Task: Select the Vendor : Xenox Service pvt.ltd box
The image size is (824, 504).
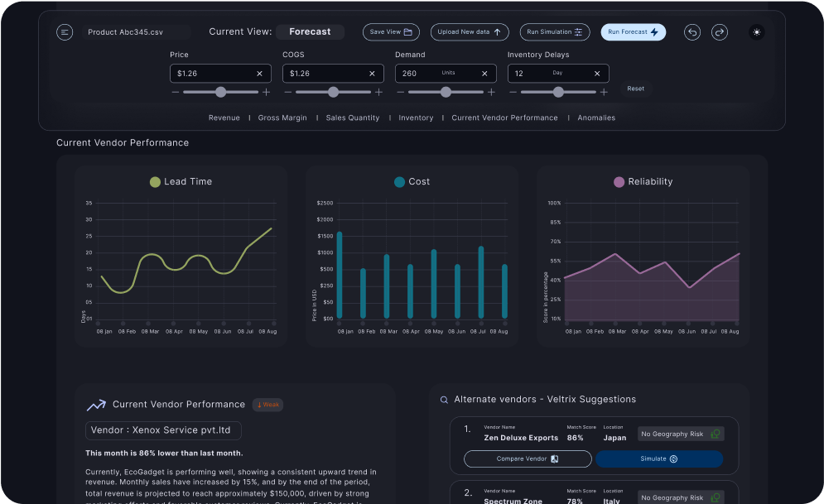Action: click(163, 430)
